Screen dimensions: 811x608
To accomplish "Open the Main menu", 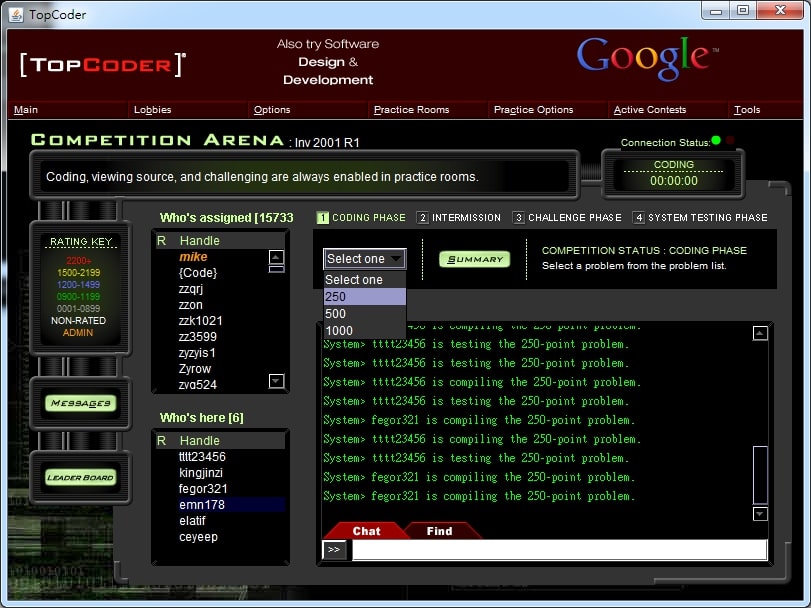I will (x=26, y=110).
